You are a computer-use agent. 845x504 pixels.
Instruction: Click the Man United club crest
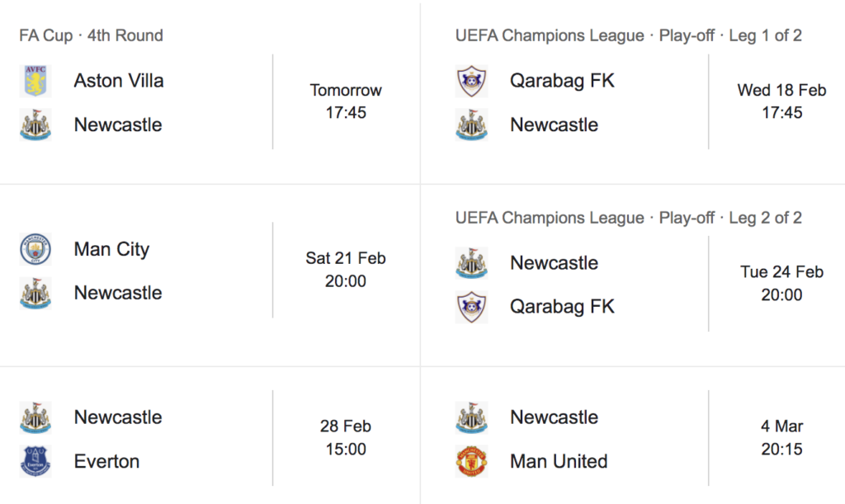[471, 461]
